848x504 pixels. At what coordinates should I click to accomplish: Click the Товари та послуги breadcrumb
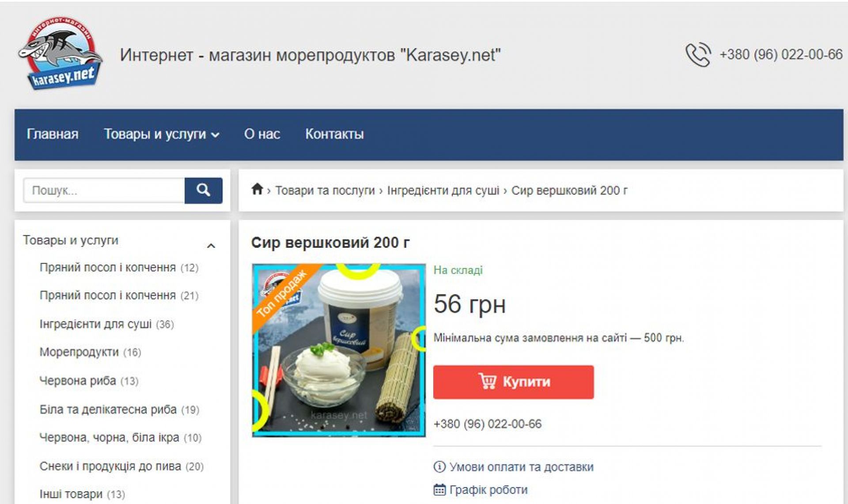coord(325,190)
